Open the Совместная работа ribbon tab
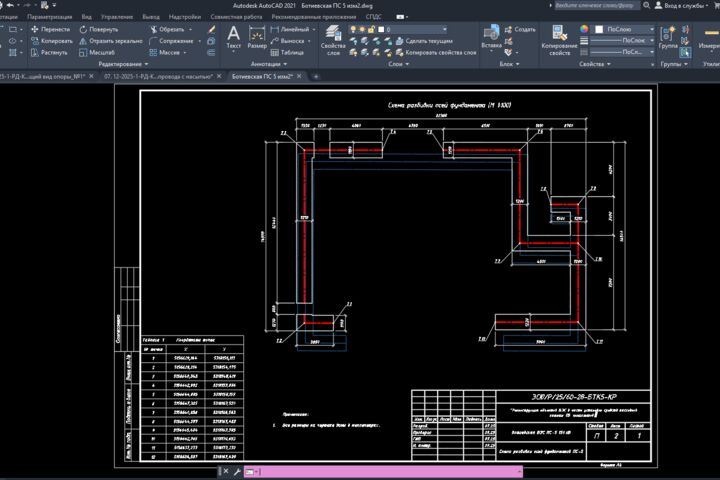 pos(236,17)
